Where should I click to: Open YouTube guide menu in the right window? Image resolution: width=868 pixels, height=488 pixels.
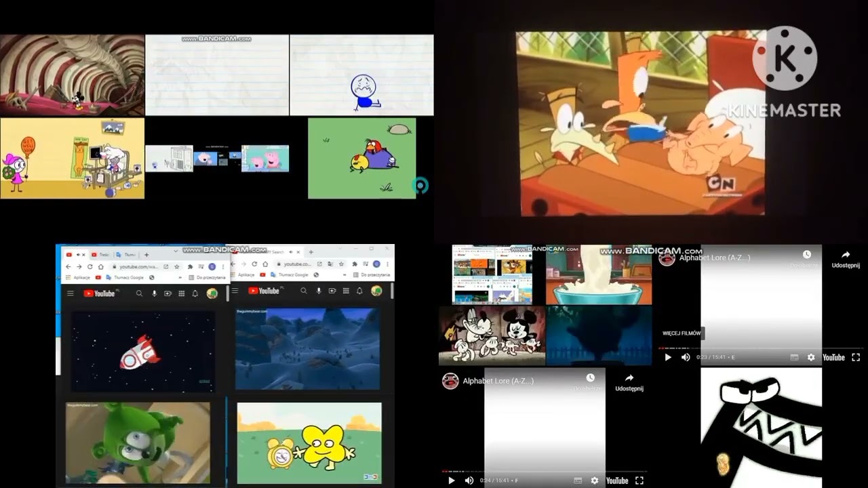coord(235,291)
